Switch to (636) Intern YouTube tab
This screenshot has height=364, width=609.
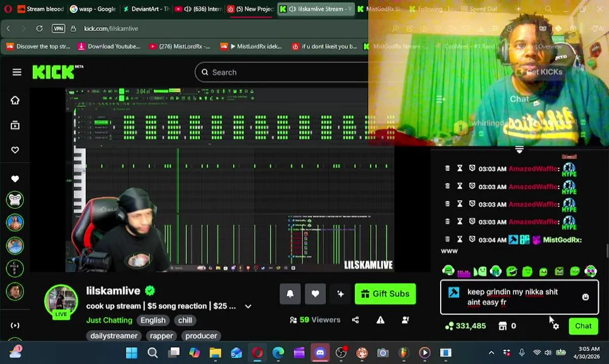(x=198, y=9)
